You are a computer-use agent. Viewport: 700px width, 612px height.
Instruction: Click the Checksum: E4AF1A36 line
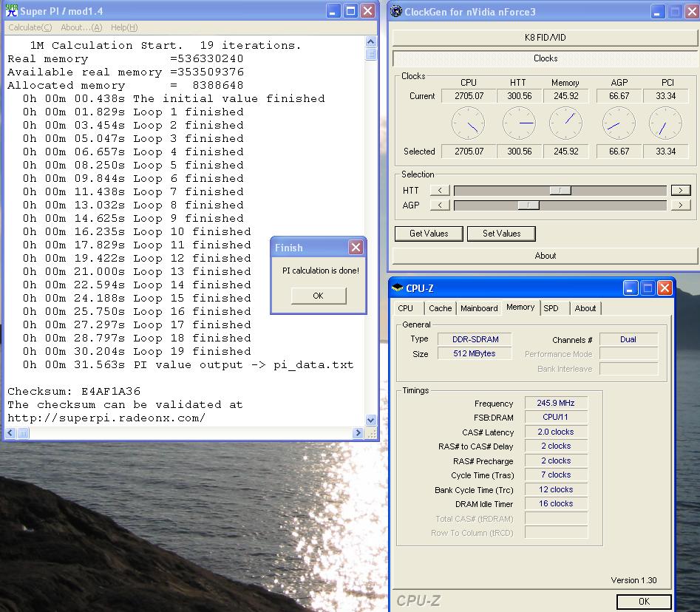(74, 392)
